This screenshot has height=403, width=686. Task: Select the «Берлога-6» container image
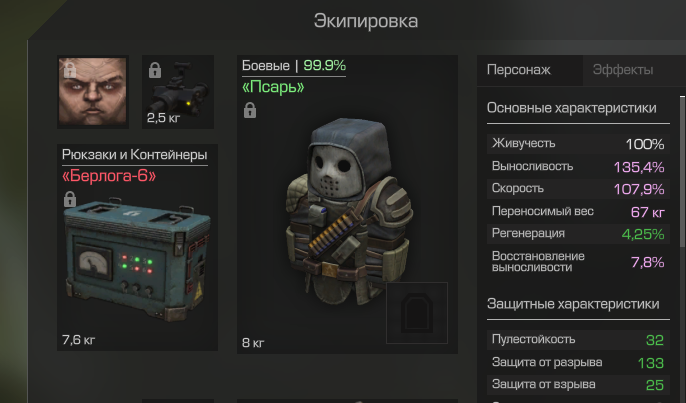click(x=137, y=258)
